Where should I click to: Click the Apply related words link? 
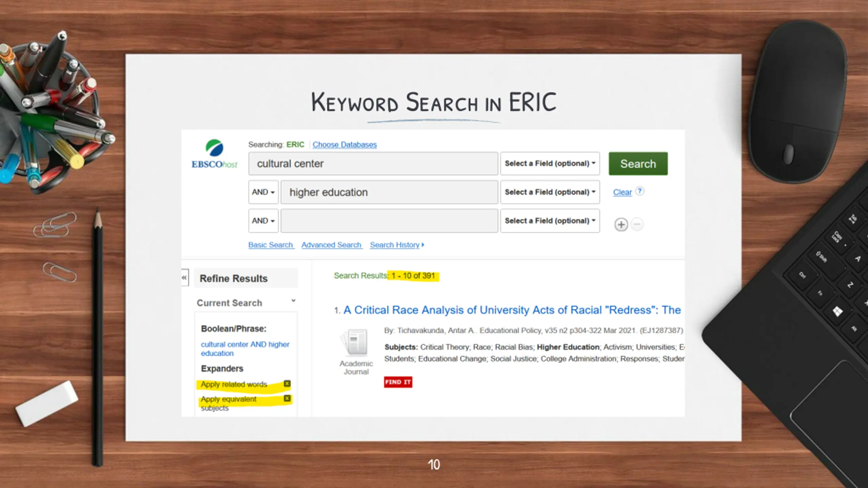234,384
